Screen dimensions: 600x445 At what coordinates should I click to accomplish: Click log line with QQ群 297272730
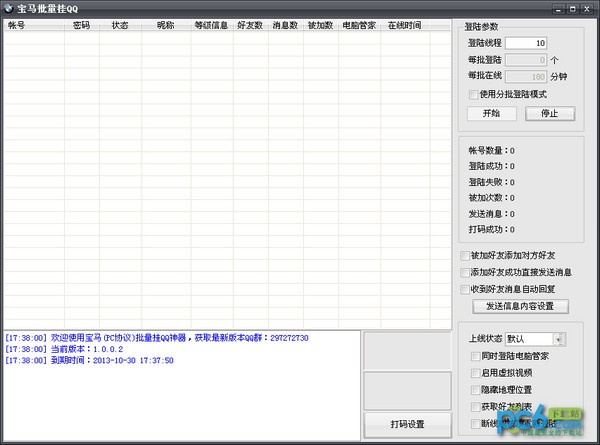pyautogui.click(x=157, y=338)
